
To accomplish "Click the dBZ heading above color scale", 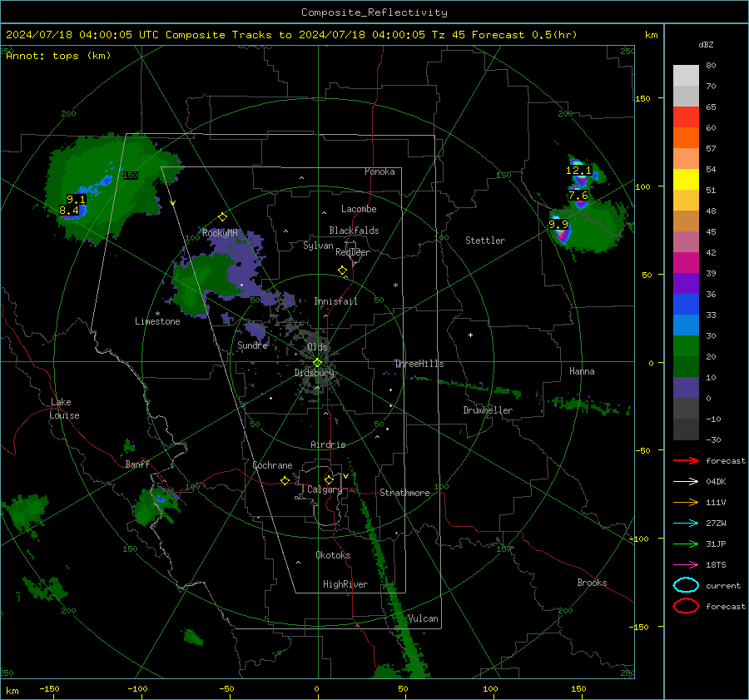I will pyautogui.click(x=706, y=44).
